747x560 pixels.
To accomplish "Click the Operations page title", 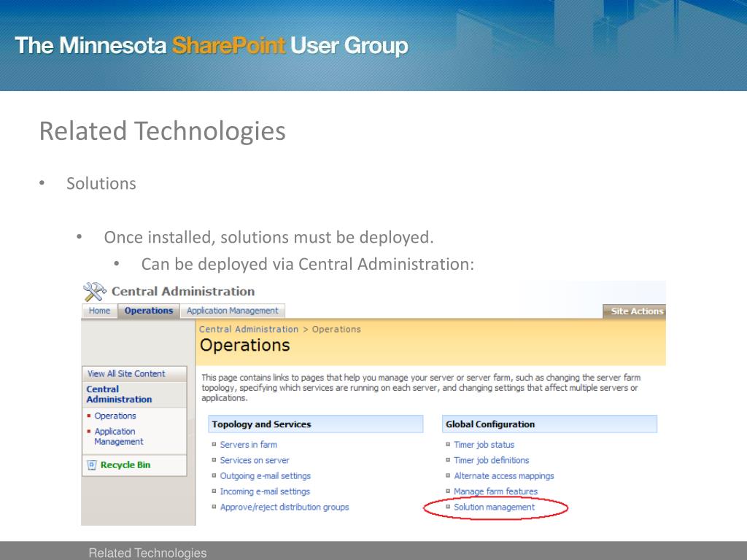I will coord(245,345).
